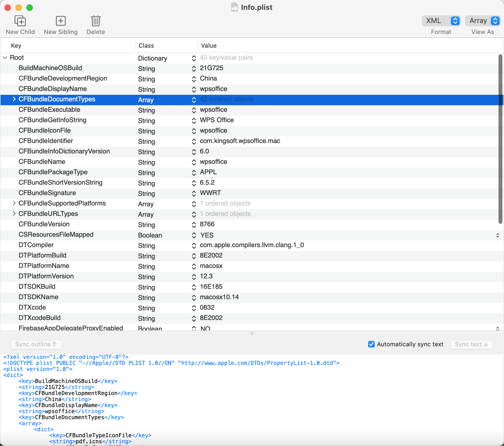Collapse the Root dictionary
The image size is (504, 446).
pos(5,58)
